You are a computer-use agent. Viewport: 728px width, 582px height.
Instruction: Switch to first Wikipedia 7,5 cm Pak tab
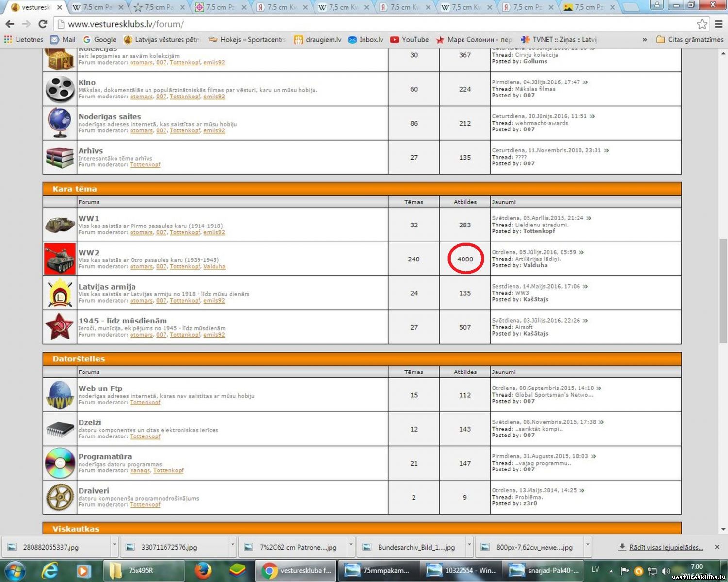(x=97, y=7)
